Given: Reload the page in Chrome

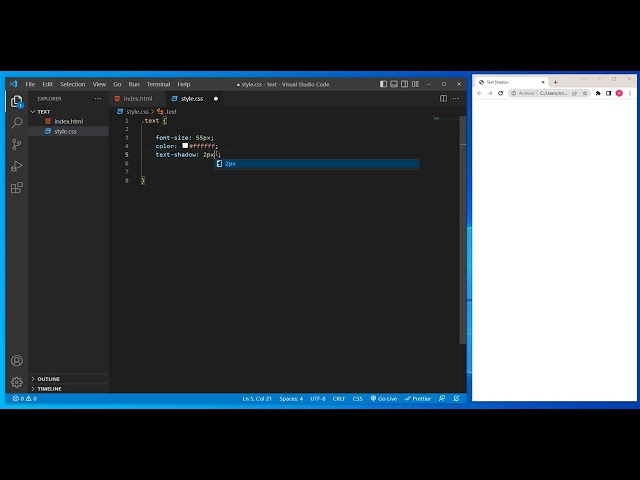Looking at the screenshot, I should tap(500, 93).
